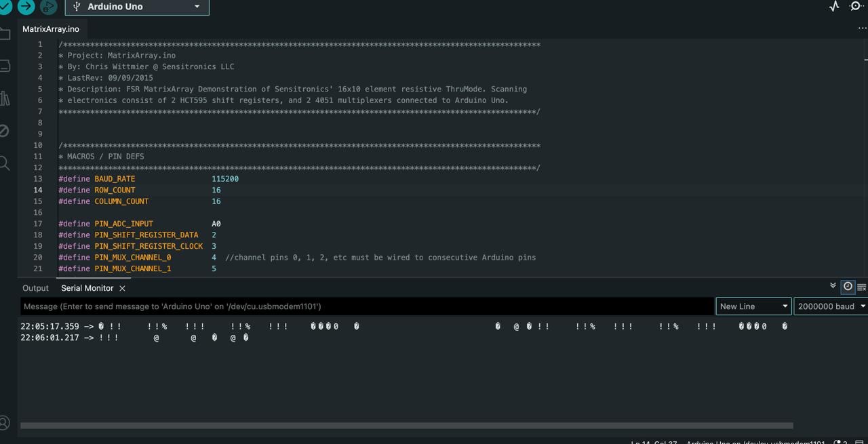Click the Upload arrow icon
The image size is (868, 444).
click(x=26, y=6)
